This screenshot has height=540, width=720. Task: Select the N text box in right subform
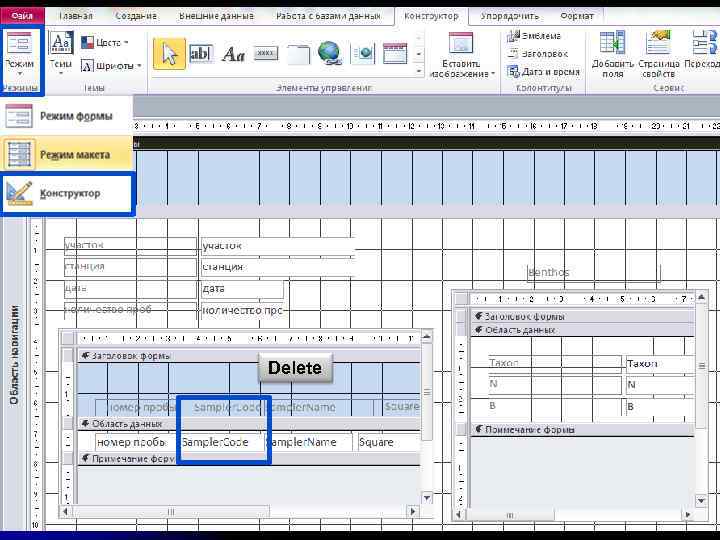coord(659,384)
